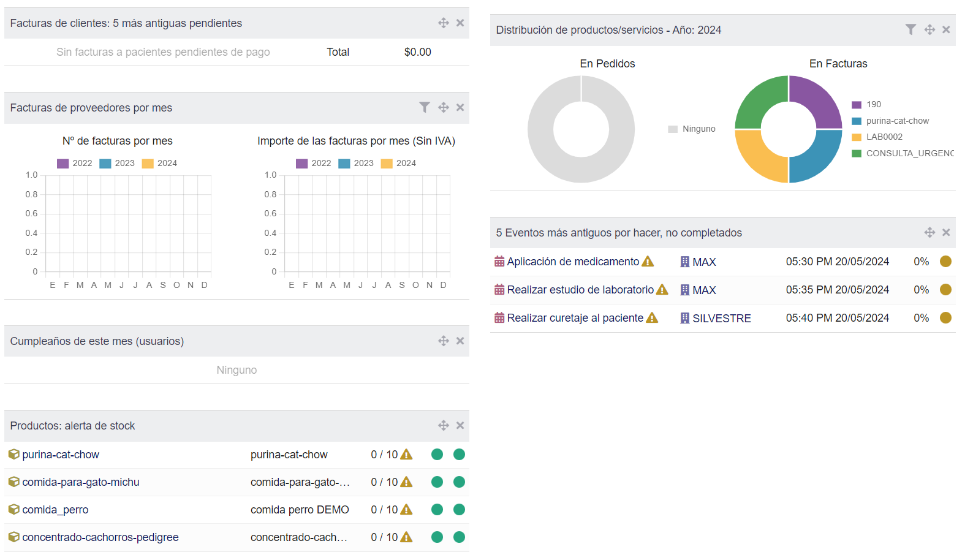Screen dimensions: 973x560
Task: Open product comida-para-gato-michu link
Action: 81,482
